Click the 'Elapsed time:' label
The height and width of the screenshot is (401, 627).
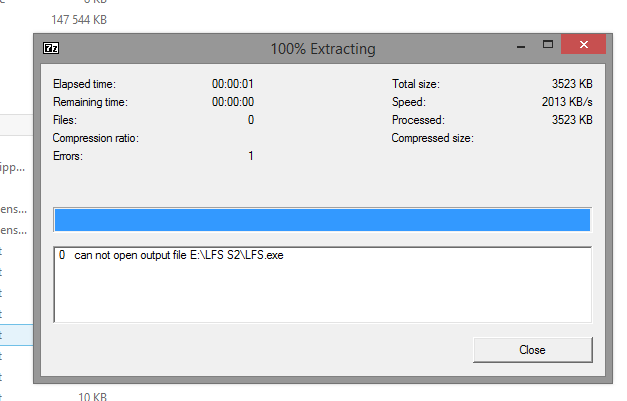pos(84,84)
